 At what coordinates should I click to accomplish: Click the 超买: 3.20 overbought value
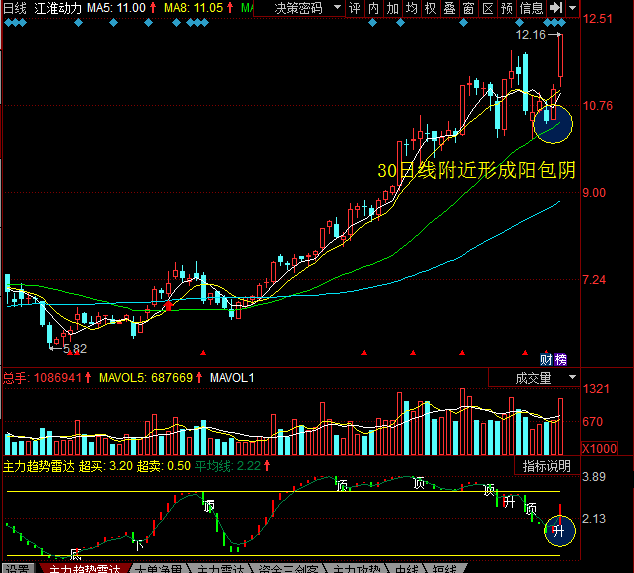click(106, 466)
